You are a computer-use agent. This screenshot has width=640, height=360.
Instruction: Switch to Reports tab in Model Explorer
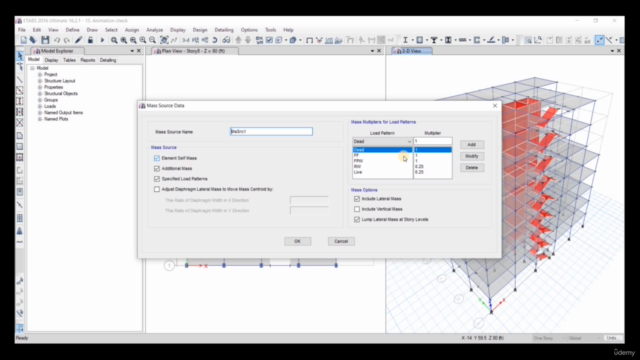tap(88, 60)
